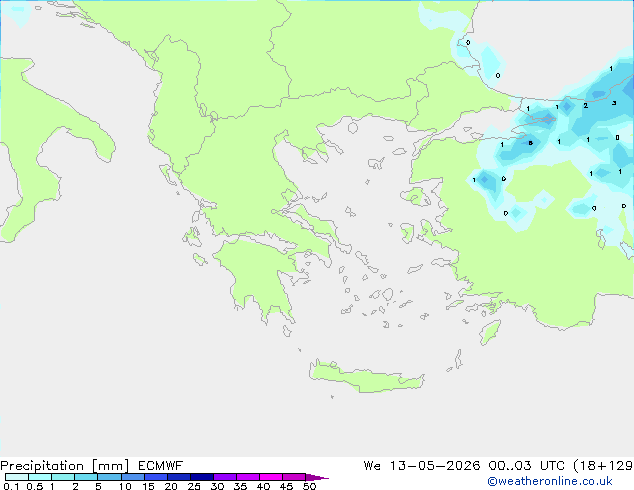Pick the 1 to 2 mm legend color
The width and height of the screenshot is (634, 490).
coord(63,477)
